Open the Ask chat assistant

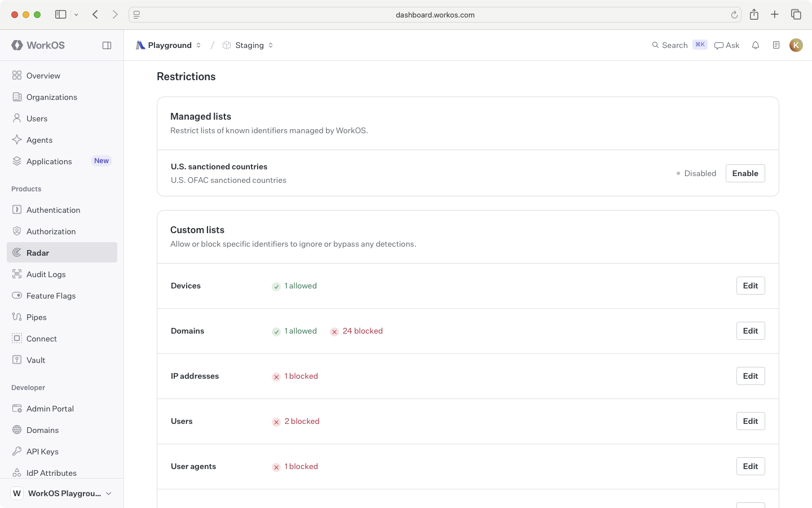click(x=727, y=45)
